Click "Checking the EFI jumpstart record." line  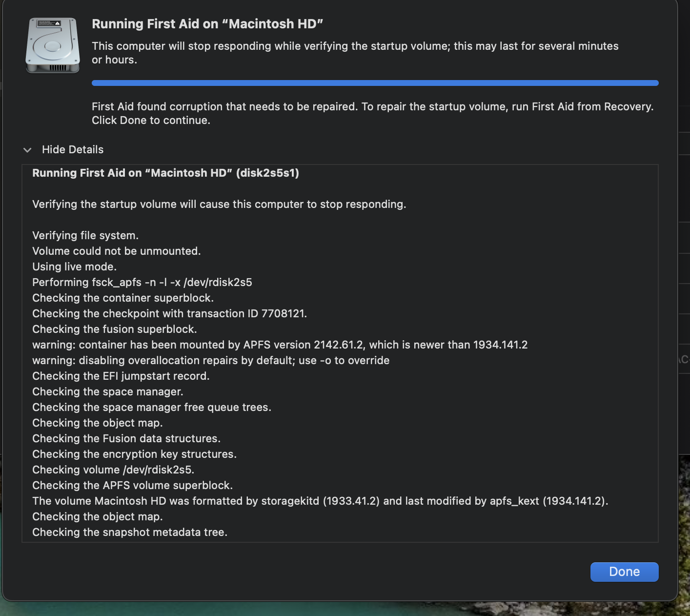(x=121, y=376)
